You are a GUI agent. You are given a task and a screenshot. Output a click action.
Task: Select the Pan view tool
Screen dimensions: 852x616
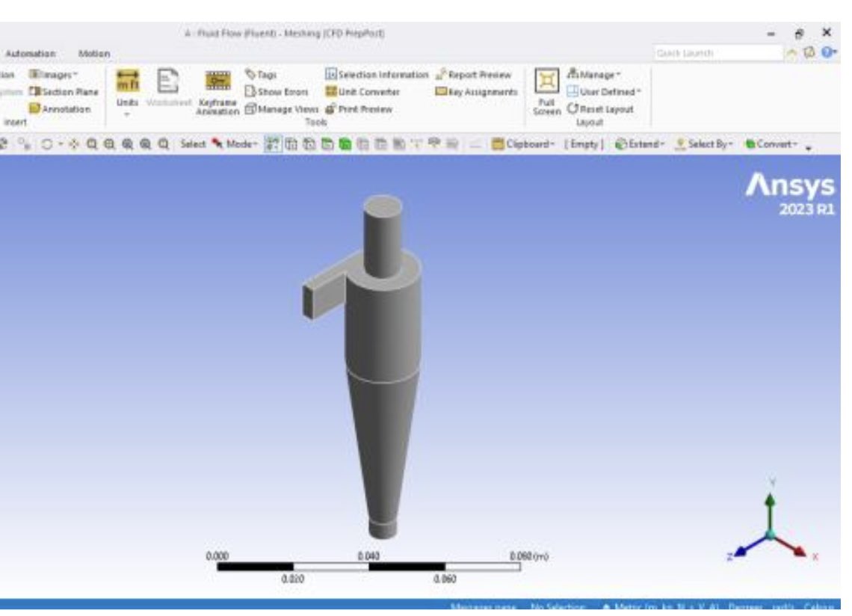(x=74, y=144)
